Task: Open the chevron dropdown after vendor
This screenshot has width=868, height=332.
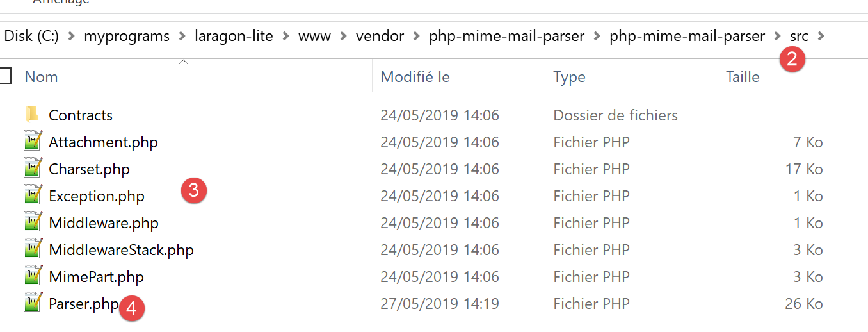Action: pyautogui.click(x=417, y=36)
